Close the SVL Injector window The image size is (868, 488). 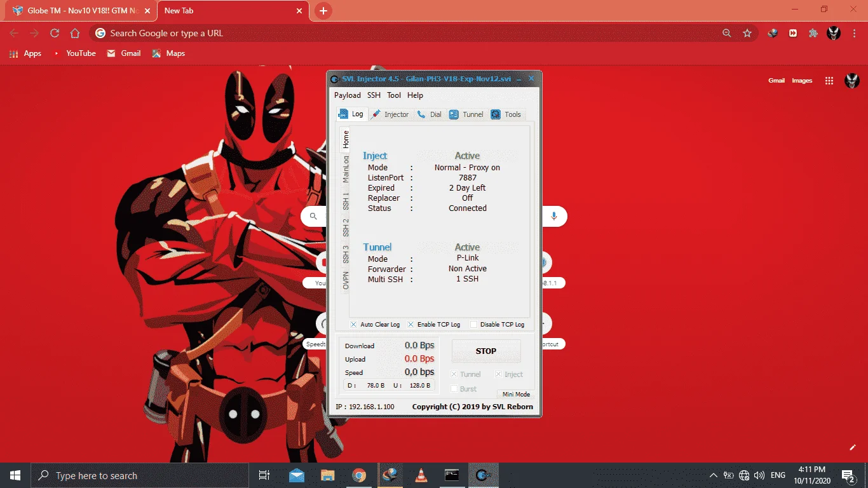(x=531, y=79)
